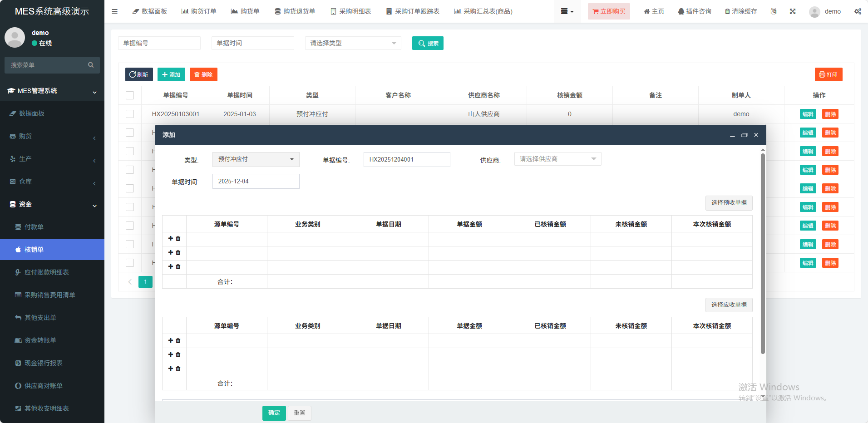The height and width of the screenshot is (423, 868).
Task: Check the row HX20250103001 checkbox
Action: (x=130, y=114)
